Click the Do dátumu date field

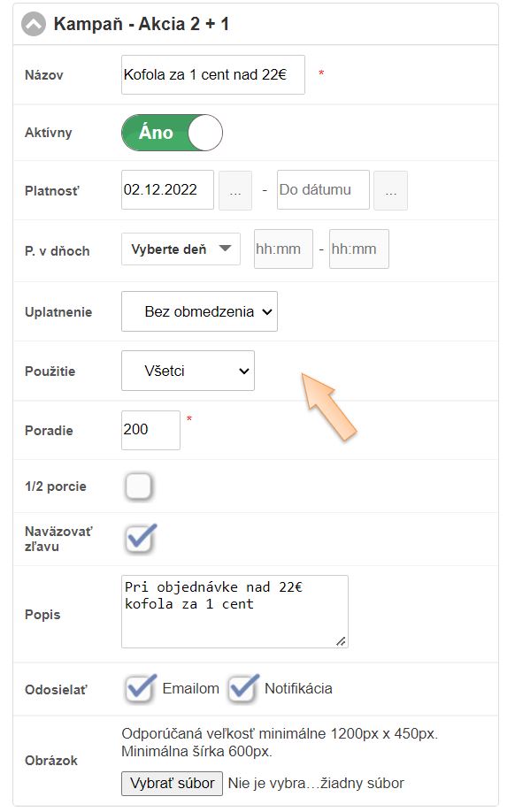click(x=323, y=189)
